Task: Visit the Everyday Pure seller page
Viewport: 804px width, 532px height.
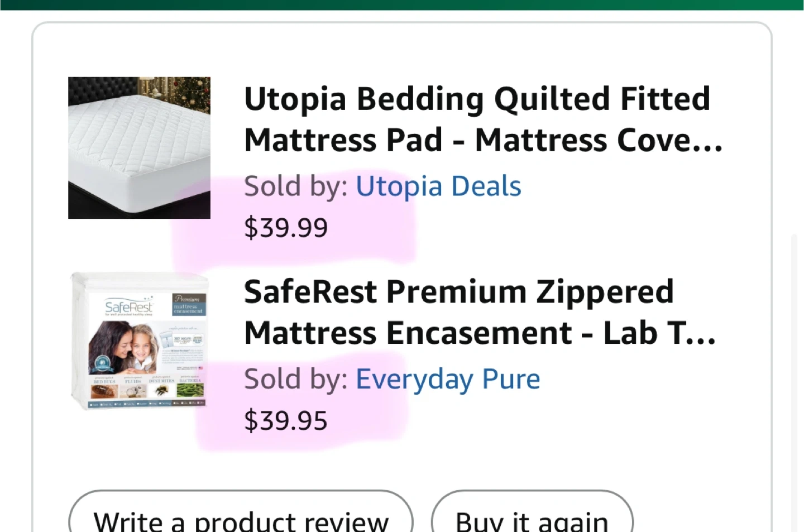Action: [448, 380]
